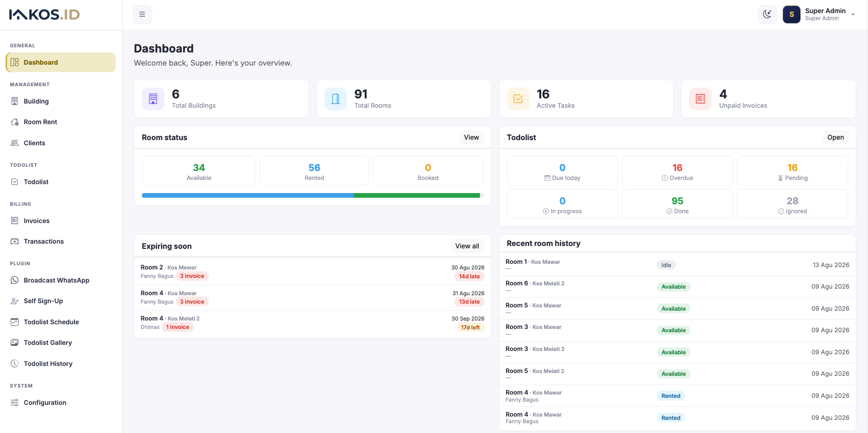Screen dimensions: 868x433
Task: Open the 0 In progress tile
Action: coord(562,204)
